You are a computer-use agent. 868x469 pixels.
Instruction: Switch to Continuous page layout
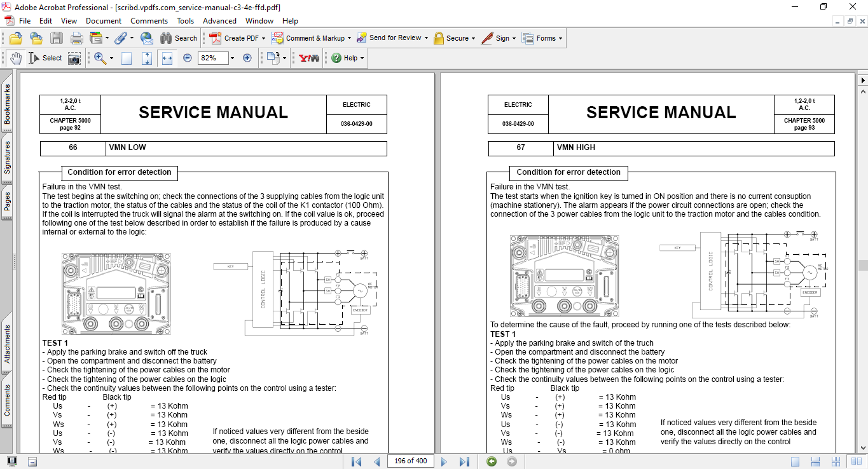816,461
